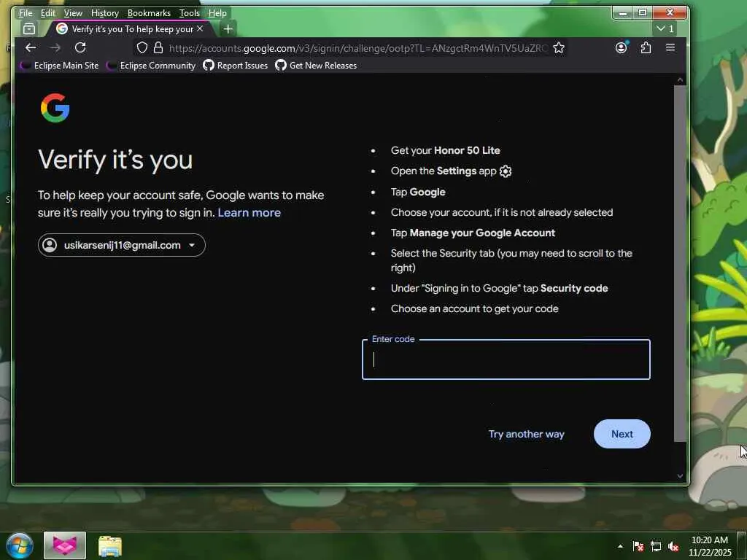The height and width of the screenshot is (560, 747).
Task: Open the Tools menu
Action: coord(189,13)
